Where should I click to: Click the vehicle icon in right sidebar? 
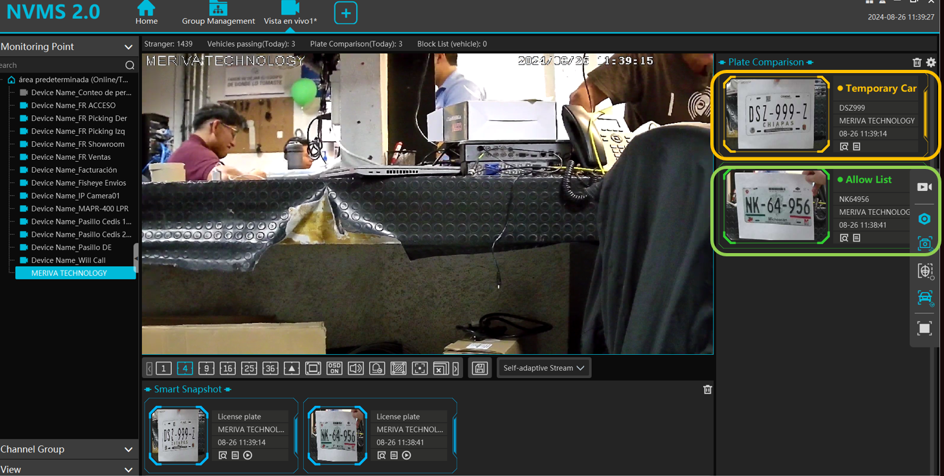925,298
